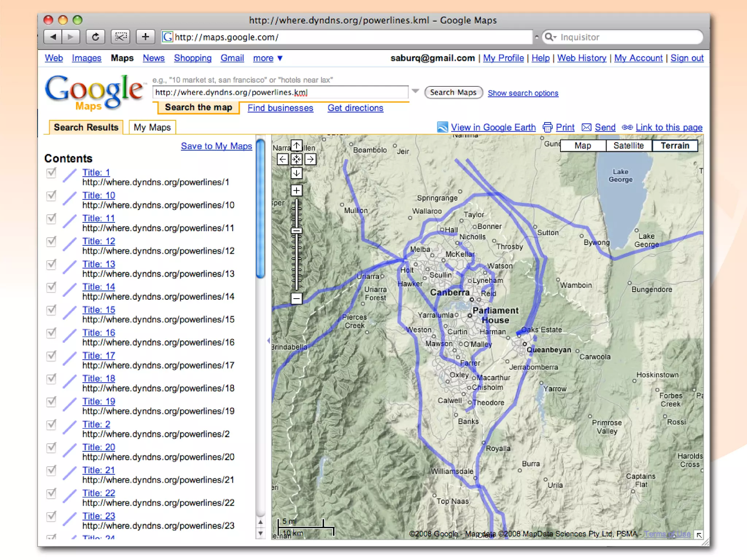Screen dimensions: 747x560
Task: Collapse the left panel using divider arrow
Action: tap(268, 341)
